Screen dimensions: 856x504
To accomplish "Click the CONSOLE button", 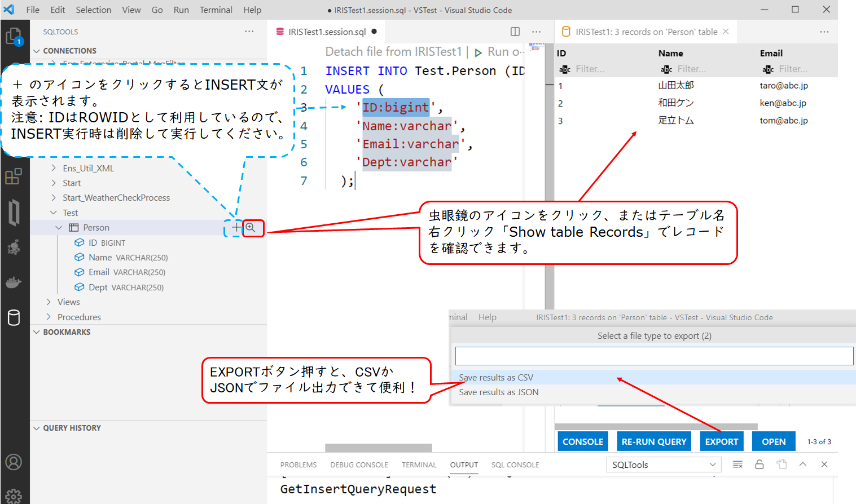I will coord(583,441).
